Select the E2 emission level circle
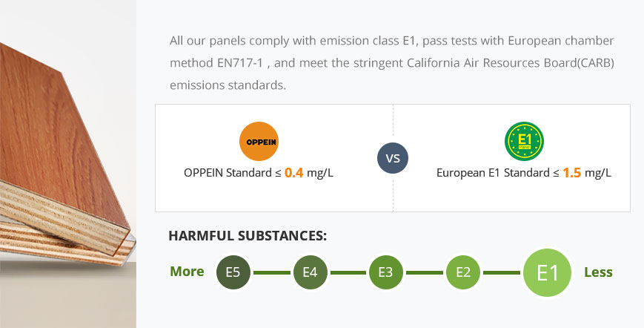Screen dimensions: 644x328 [463, 272]
